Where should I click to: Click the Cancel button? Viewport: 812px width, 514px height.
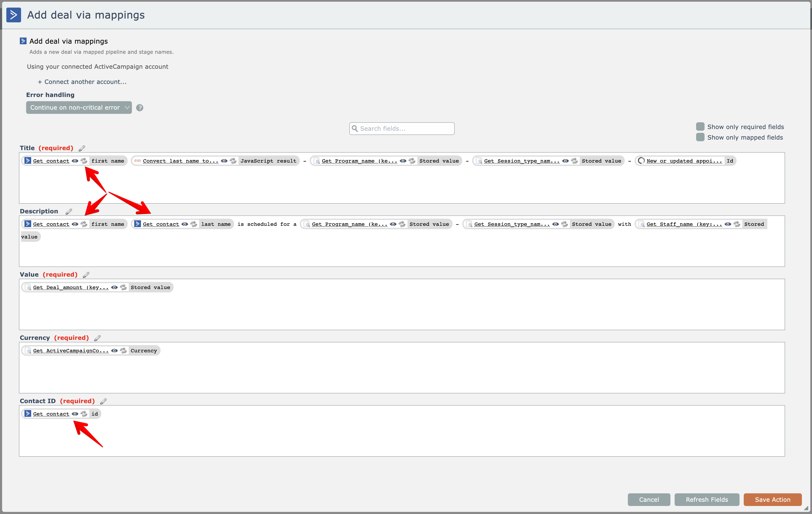649,499
